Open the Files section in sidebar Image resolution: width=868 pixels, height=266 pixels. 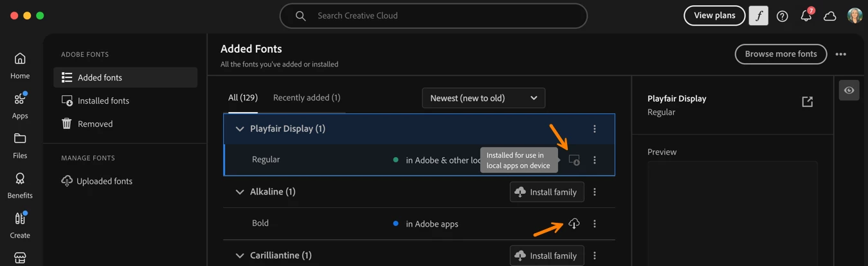pyautogui.click(x=20, y=146)
